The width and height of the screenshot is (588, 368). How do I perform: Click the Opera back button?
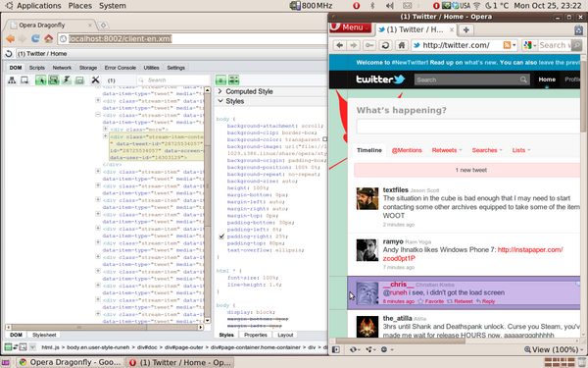pos(339,45)
